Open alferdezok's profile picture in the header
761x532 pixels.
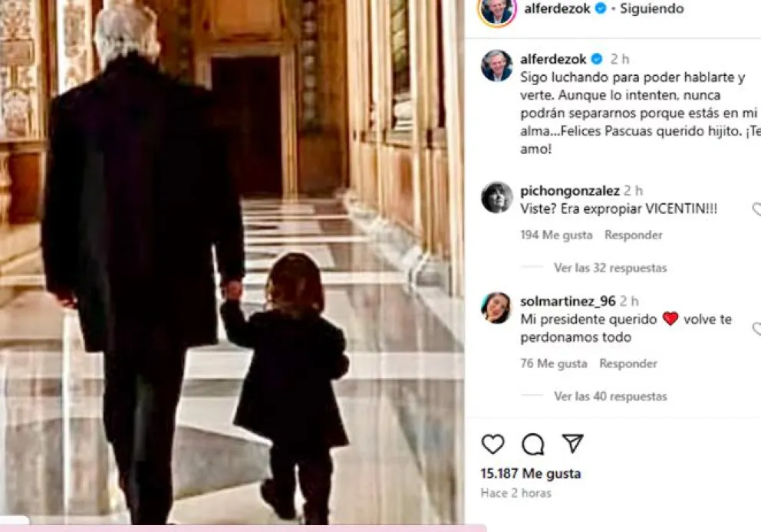click(x=497, y=11)
